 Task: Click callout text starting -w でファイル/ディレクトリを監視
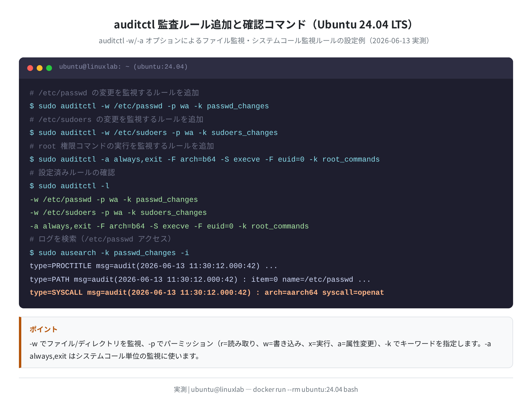[x=260, y=344]
